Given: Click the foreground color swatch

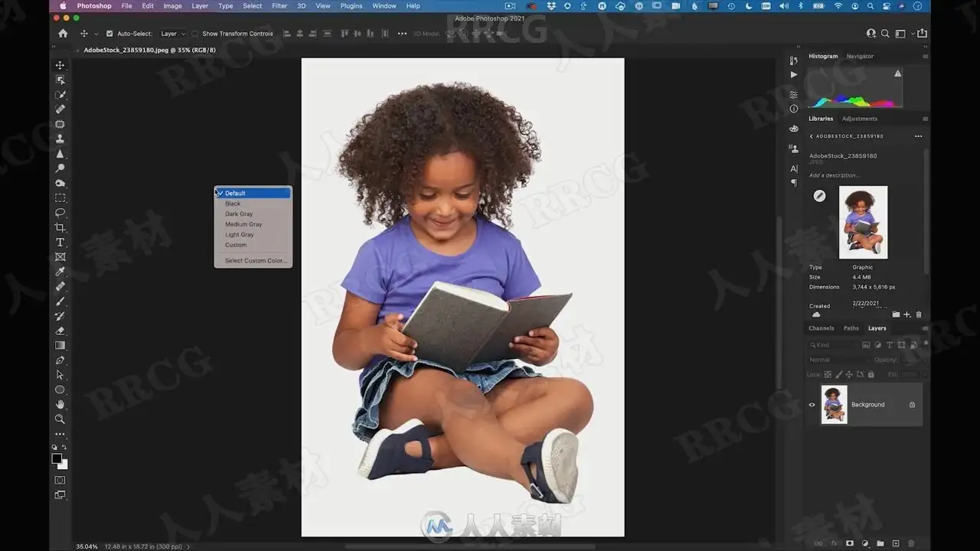Looking at the screenshot, I should pyautogui.click(x=57, y=458).
